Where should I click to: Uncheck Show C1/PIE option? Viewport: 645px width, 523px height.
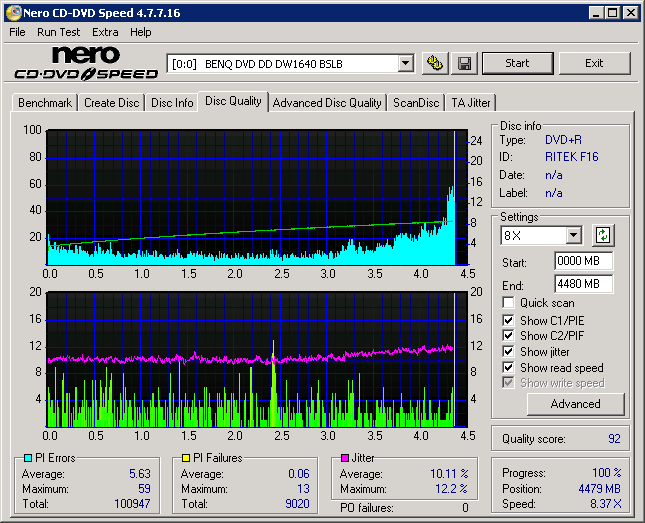(x=509, y=320)
